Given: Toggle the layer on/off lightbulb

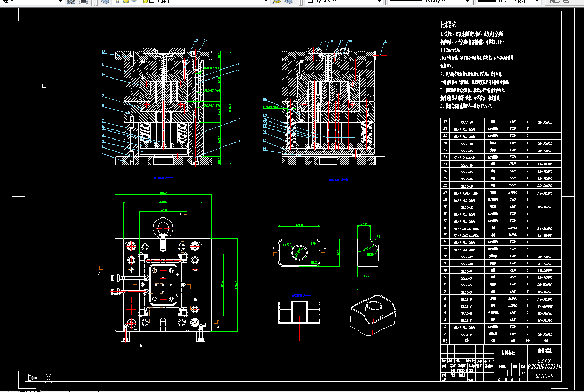Looking at the screenshot, I should [117, 1].
